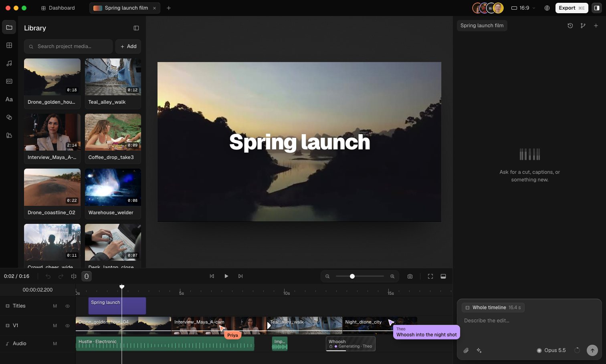Screen dimensions: 606x364
Task: Adjust the timeline zoom slider handle
Action: tap(352, 276)
